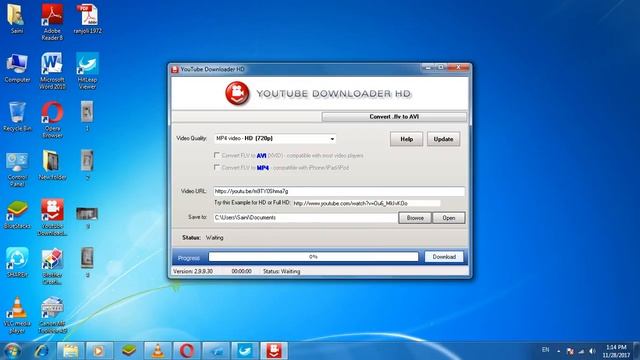The width and height of the screenshot is (640, 360).
Task: Select the Youtube Downloader desktop shortcut
Action: pos(52,218)
